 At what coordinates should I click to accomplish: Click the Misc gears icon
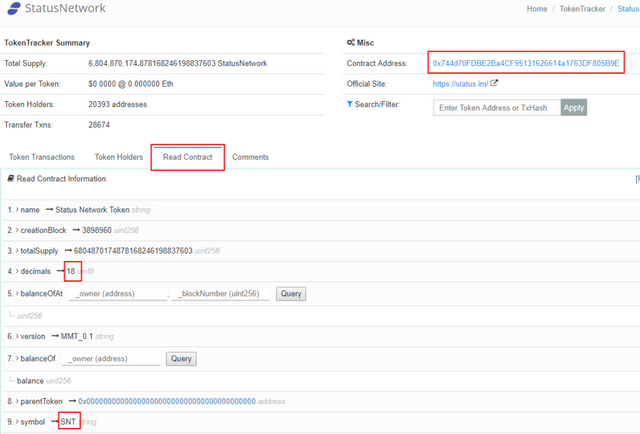(x=351, y=42)
